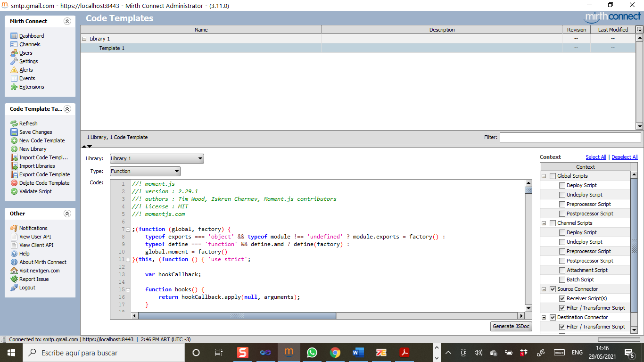
Task: Click Deselect All context link
Action: (625, 157)
